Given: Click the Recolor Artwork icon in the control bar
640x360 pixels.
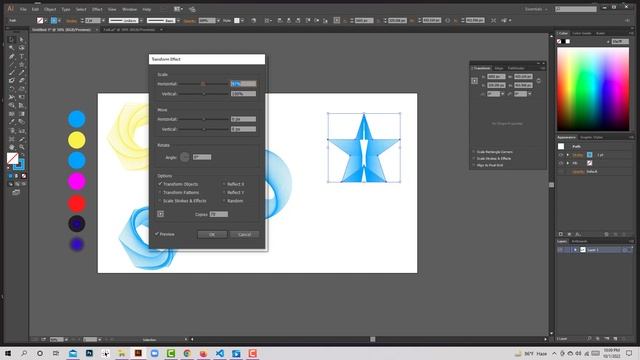Looking at the screenshot, I should point(253,20).
